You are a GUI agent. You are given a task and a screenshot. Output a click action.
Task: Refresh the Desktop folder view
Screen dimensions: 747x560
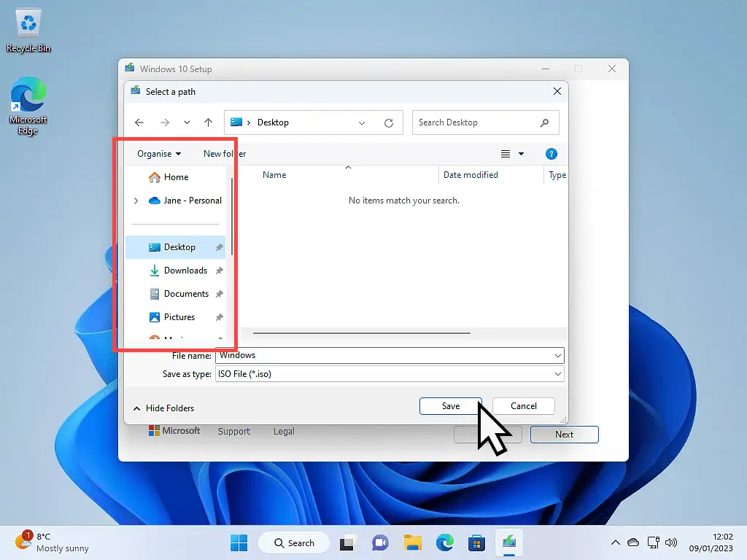[x=389, y=122]
